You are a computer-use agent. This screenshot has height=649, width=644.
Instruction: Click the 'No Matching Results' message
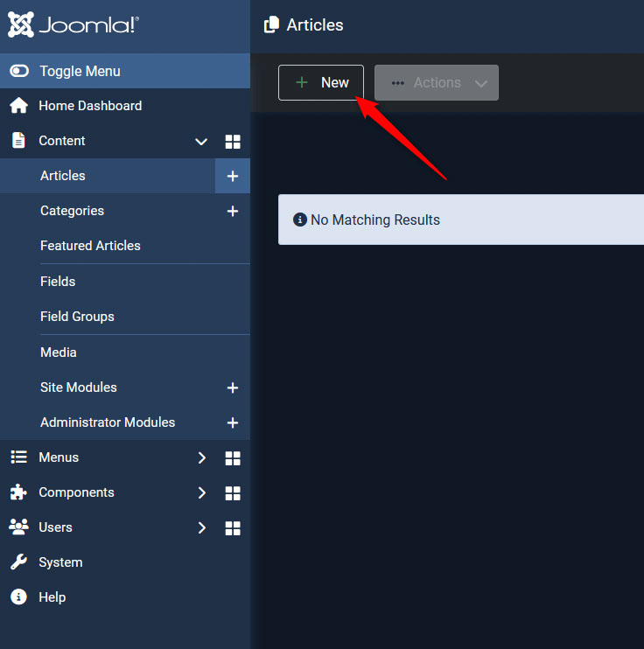pyautogui.click(x=375, y=220)
